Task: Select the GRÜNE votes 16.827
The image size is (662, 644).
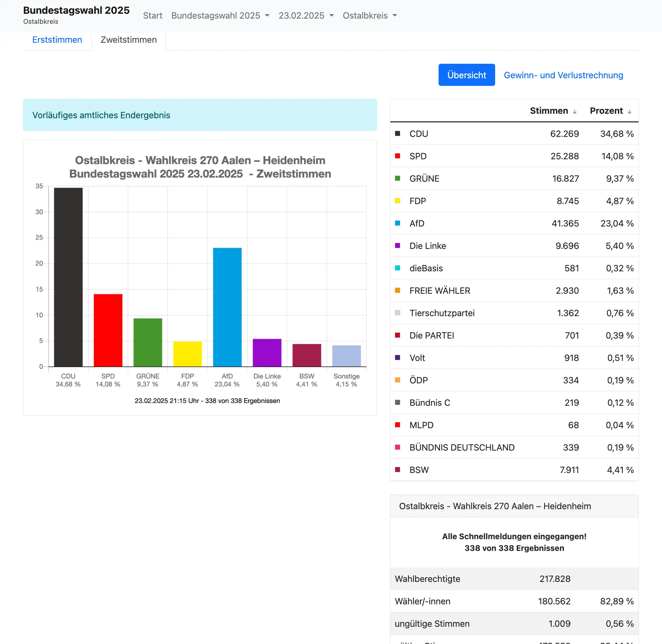Action: click(x=565, y=179)
